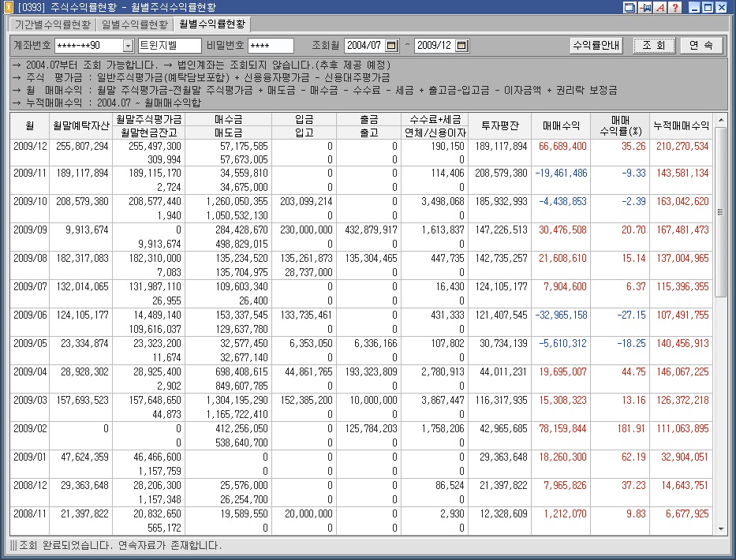Click the app icon in title bar
Image resolution: width=736 pixels, height=560 pixels.
(x=8, y=8)
